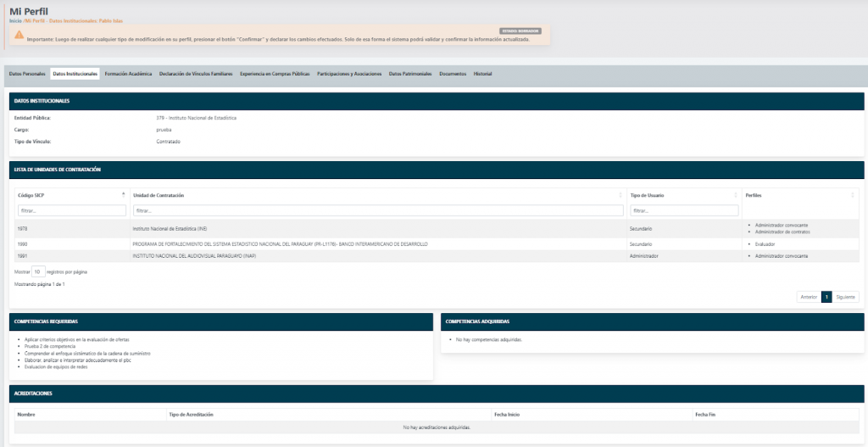The width and height of the screenshot is (868, 447).
Task: Go to Experiencia en Compras Públicas tab
Action: [x=275, y=74]
